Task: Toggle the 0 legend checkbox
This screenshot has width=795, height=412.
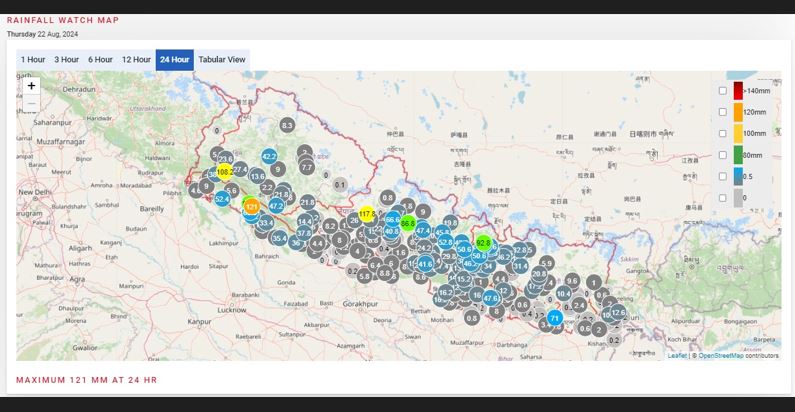Action: tap(722, 198)
